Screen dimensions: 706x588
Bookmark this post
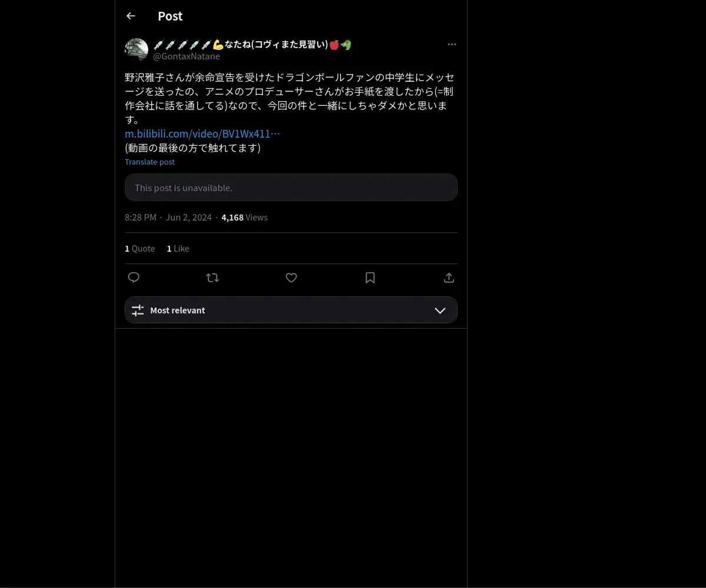pos(370,278)
